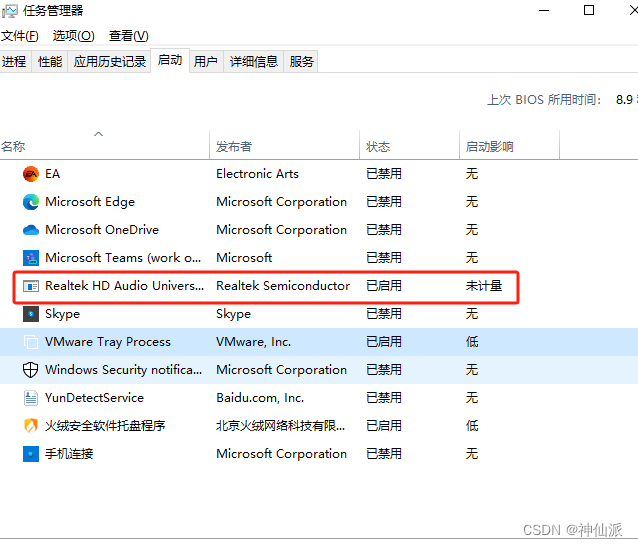Select the 火绒安全软件托盘程序 entry name
The image size is (638, 546).
point(105,426)
